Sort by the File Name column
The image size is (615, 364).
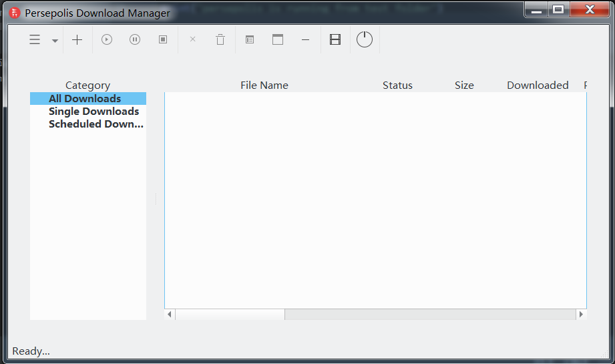[x=264, y=85]
